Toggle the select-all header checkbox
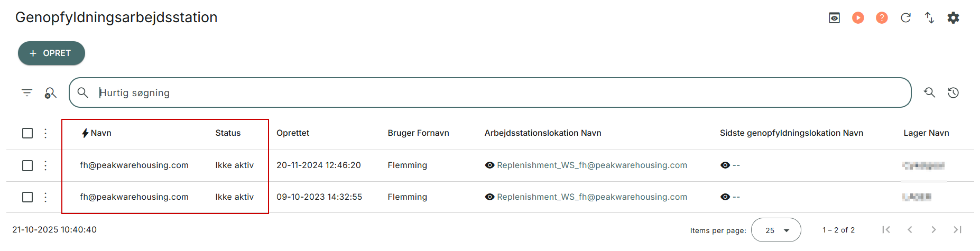 27,133
